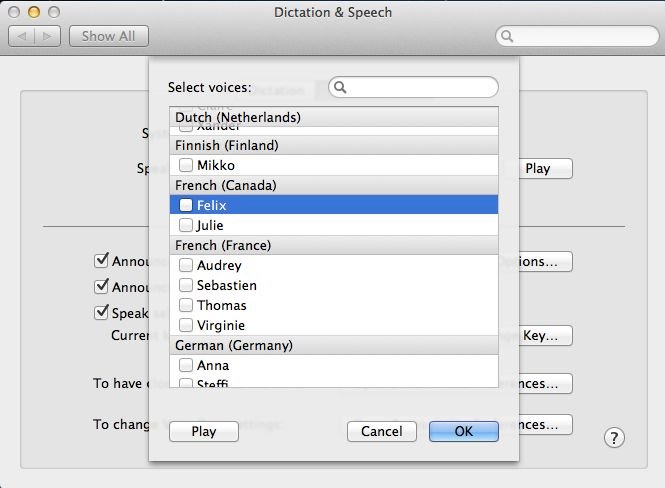Image resolution: width=665 pixels, height=488 pixels.
Task: Check the Sebastien voice checkbox
Action: click(186, 285)
